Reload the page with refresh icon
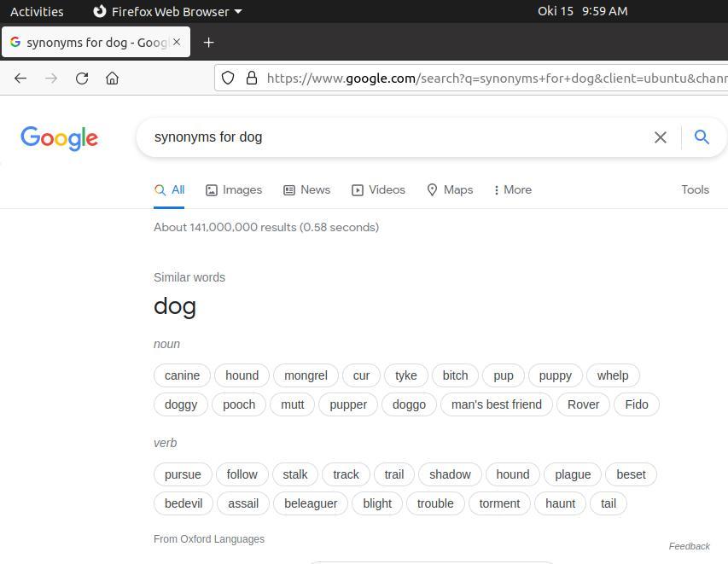 [x=82, y=78]
